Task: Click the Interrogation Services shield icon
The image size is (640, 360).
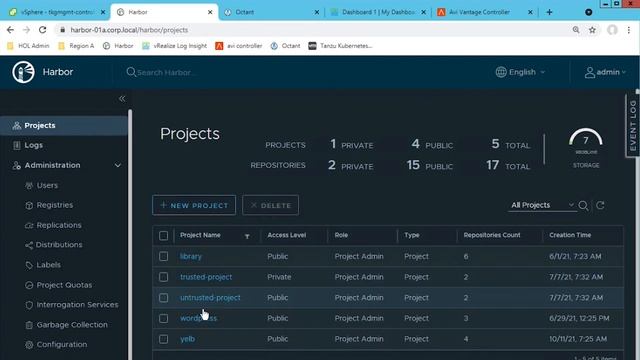Action: tap(29, 305)
